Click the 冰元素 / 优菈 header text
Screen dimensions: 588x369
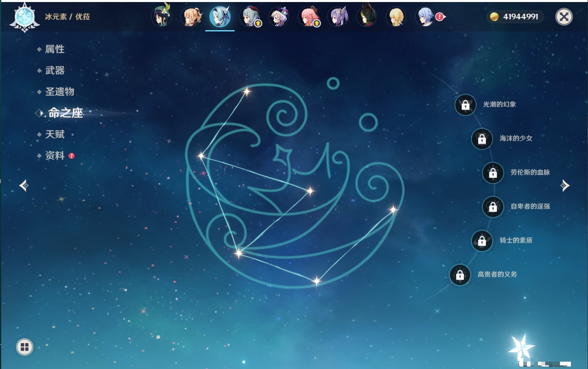click(x=67, y=17)
